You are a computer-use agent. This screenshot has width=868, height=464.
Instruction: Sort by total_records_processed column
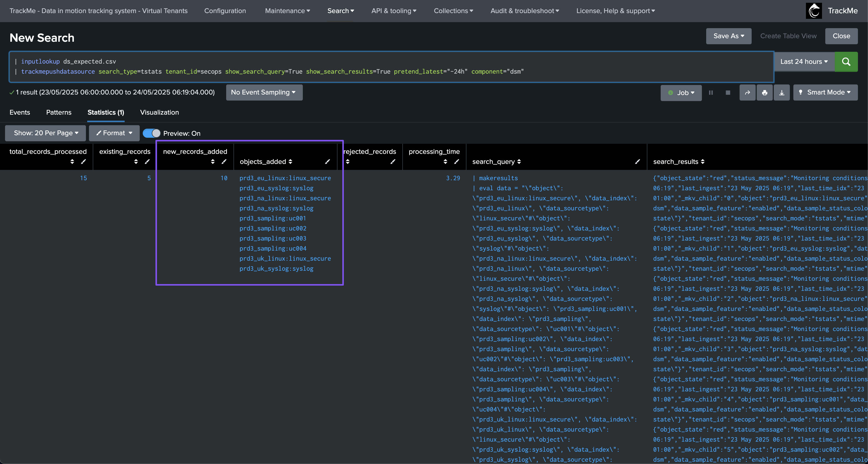tap(72, 162)
